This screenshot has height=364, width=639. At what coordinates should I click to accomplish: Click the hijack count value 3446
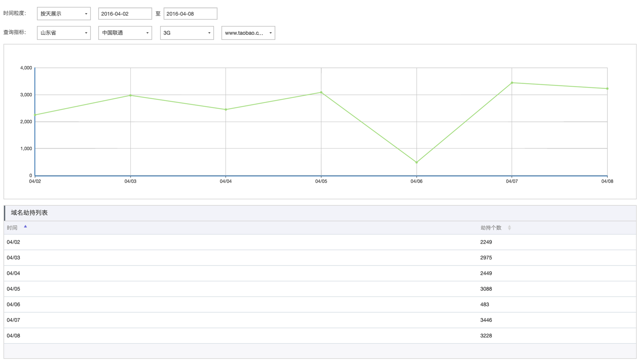pos(486,320)
